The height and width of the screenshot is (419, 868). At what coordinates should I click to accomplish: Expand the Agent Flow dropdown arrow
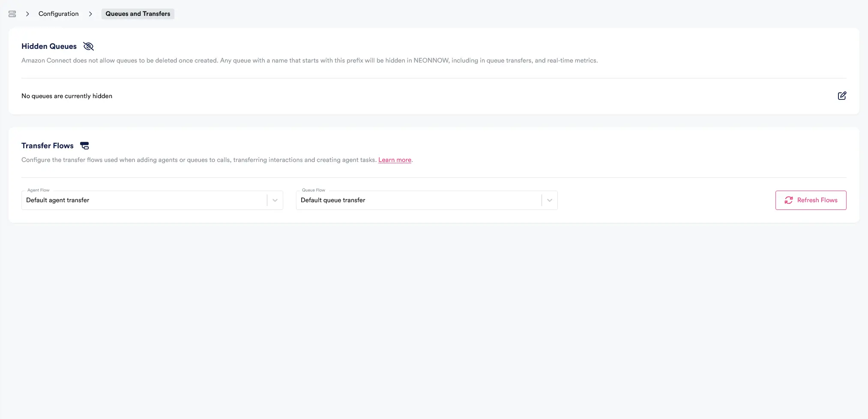(x=275, y=200)
